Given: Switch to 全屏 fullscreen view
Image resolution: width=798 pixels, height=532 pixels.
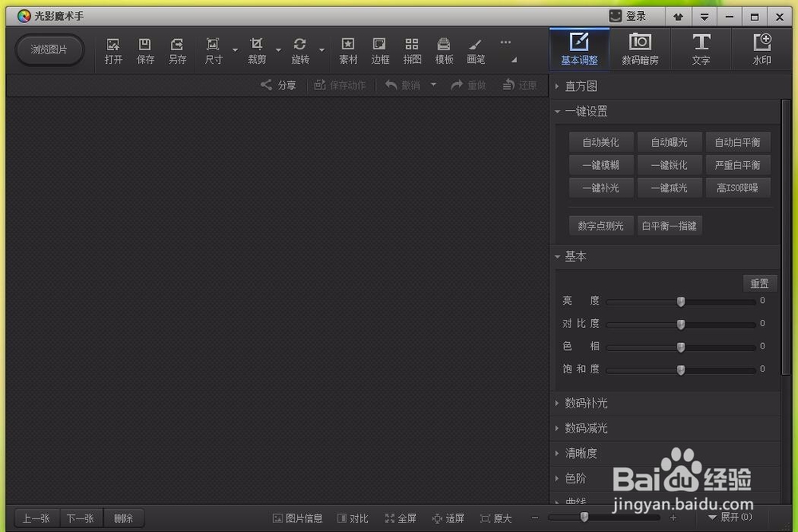Looking at the screenshot, I should [x=401, y=518].
